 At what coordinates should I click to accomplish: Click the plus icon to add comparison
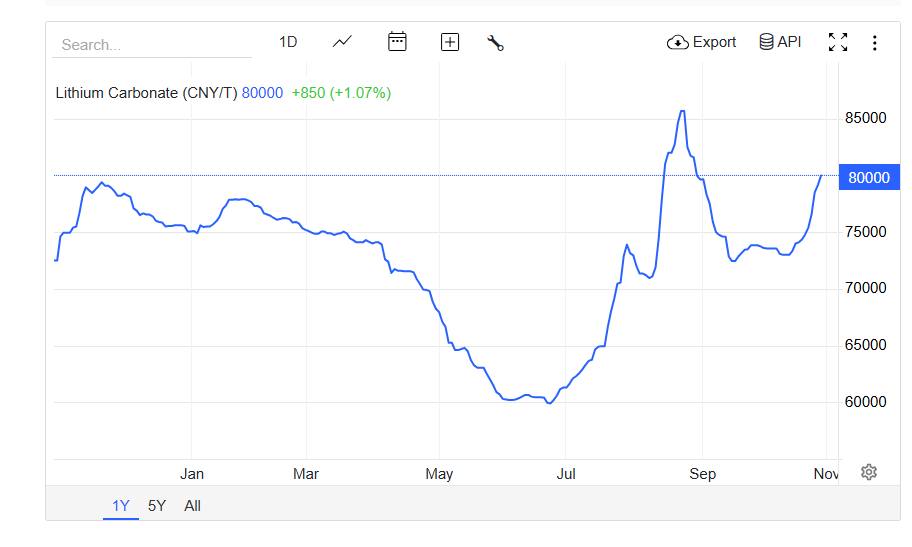pyautogui.click(x=450, y=42)
